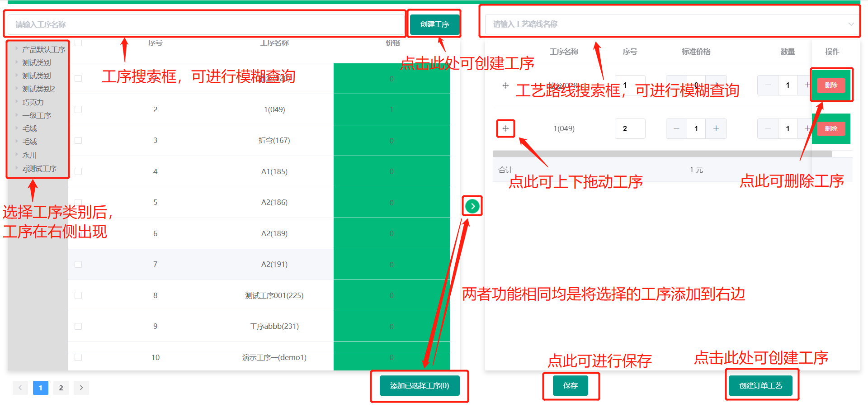Decrease the standard price in the 1(049) route row
868x408 pixels.
click(x=676, y=128)
